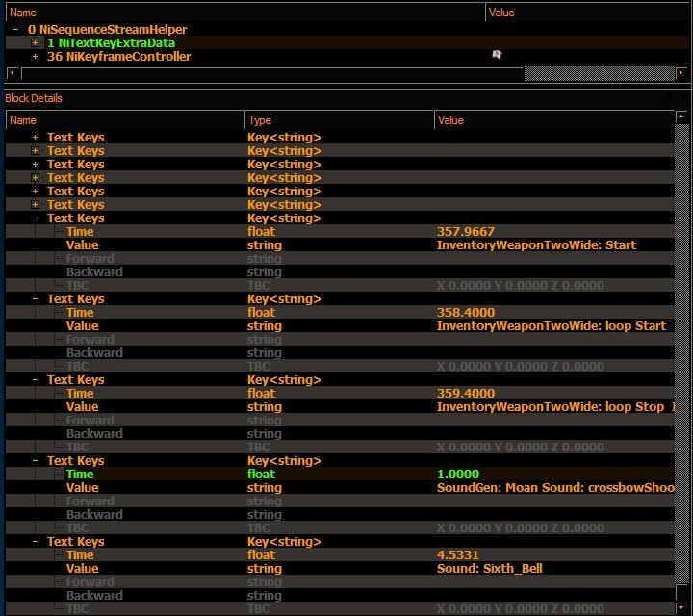Click 'float' type in the 357.9667 row
Viewport: 693px width, 616px height.
coord(261,232)
